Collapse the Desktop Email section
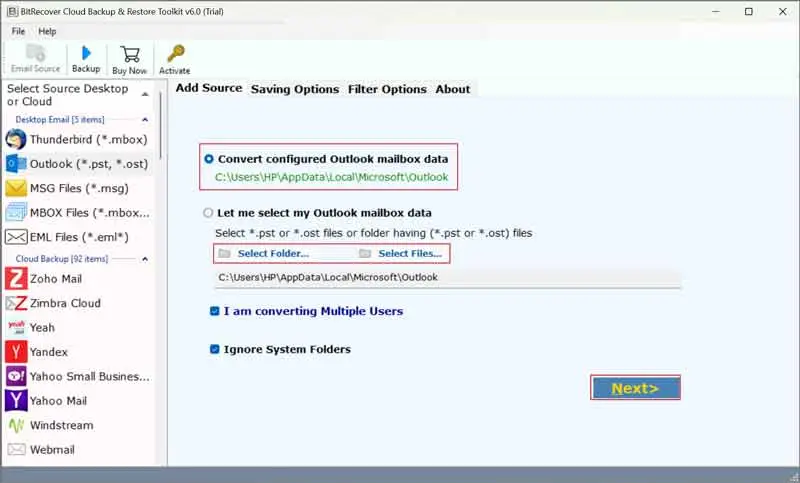The image size is (800, 483). click(x=146, y=120)
